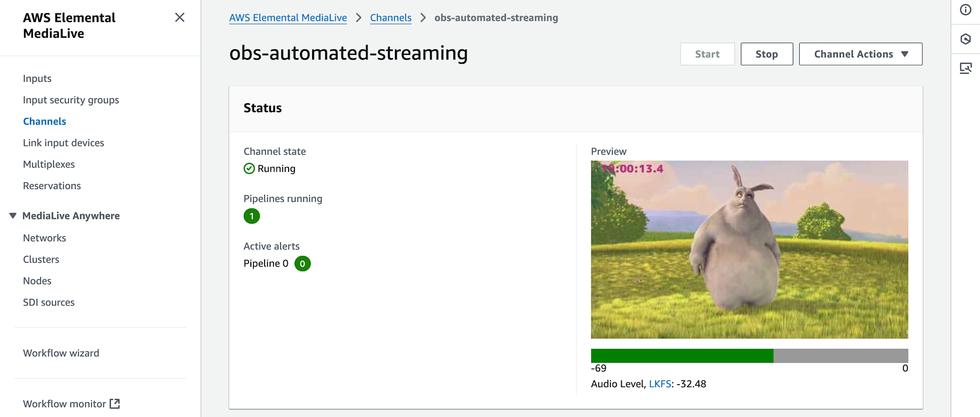Click the -69 audio meter label
Image resolution: width=980 pixels, height=417 pixels.
coord(598,368)
